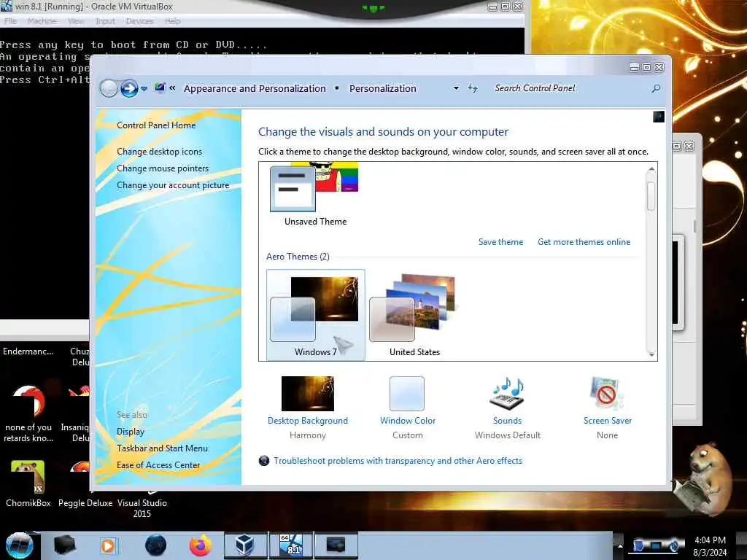The height and width of the screenshot is (560, 747).
Task: Open Screen Saver settings icon
Action: [x=607, y=394]
